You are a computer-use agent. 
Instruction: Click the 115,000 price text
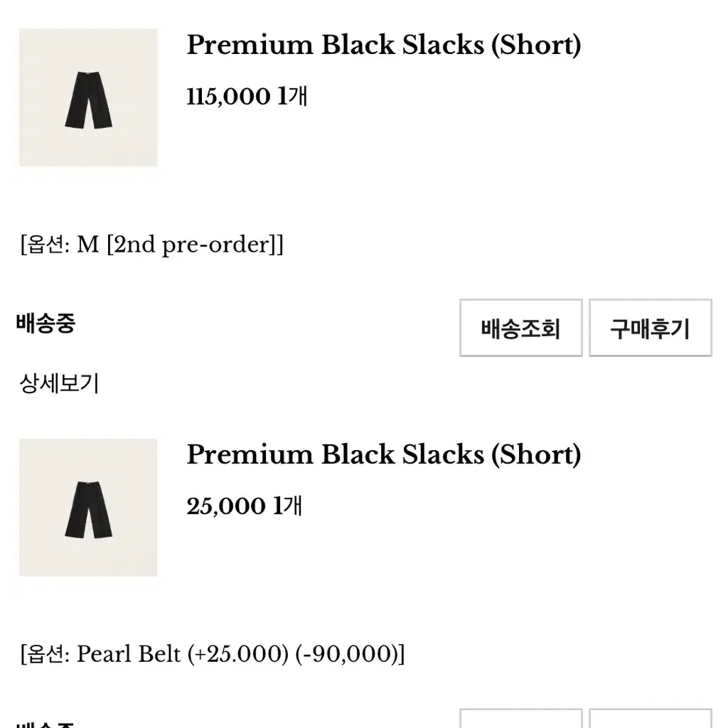228,97
